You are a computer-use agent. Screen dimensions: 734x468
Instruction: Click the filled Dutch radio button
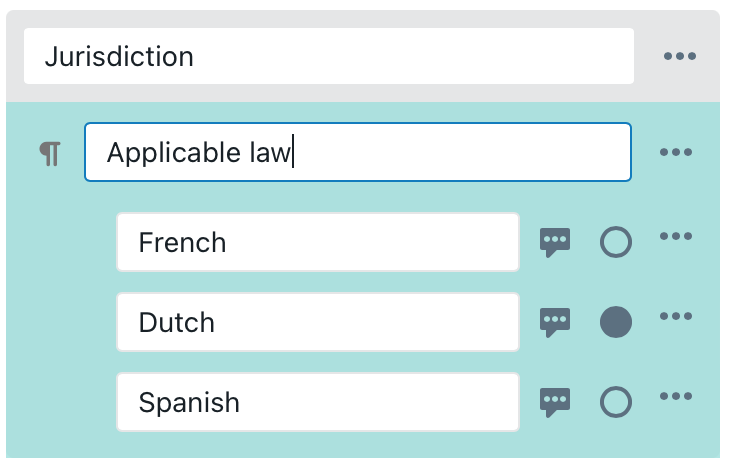coord(616,322)
